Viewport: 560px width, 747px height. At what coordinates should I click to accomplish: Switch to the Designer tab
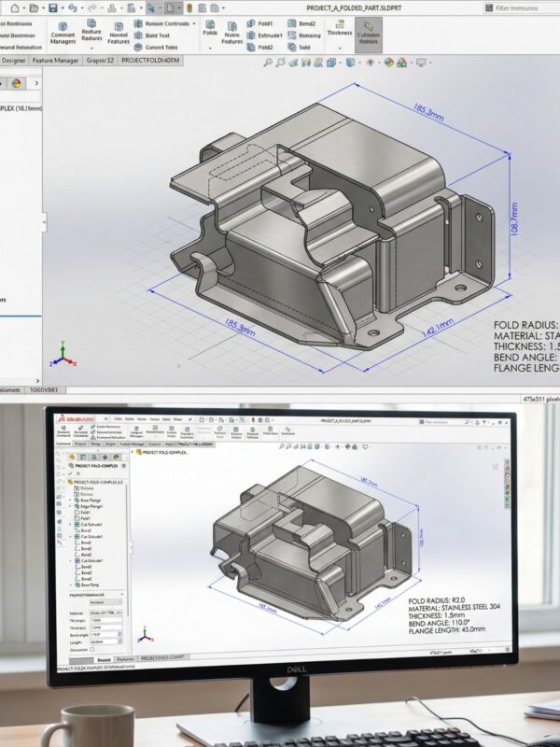tap(13, 60)
